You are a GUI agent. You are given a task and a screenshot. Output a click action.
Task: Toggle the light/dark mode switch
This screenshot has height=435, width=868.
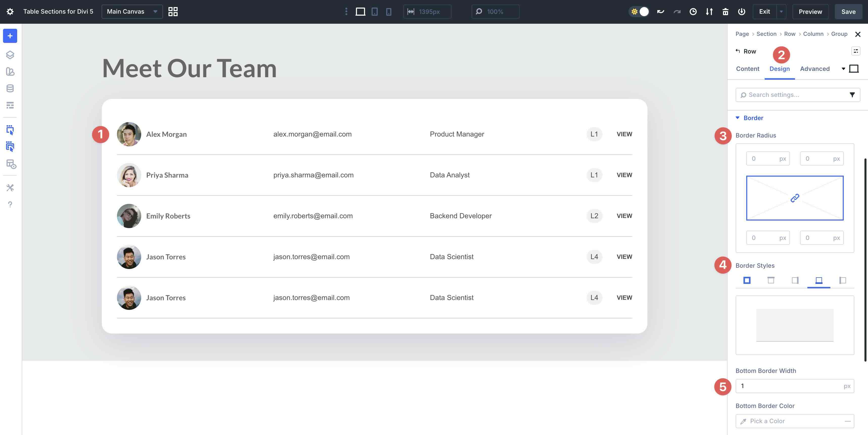pos(639,11)
